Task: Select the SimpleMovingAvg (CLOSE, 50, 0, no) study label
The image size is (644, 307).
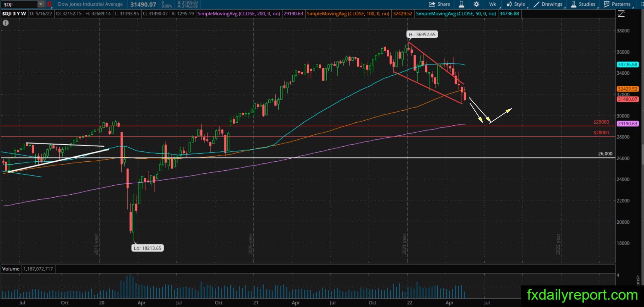Action: (x=456, y=14)
